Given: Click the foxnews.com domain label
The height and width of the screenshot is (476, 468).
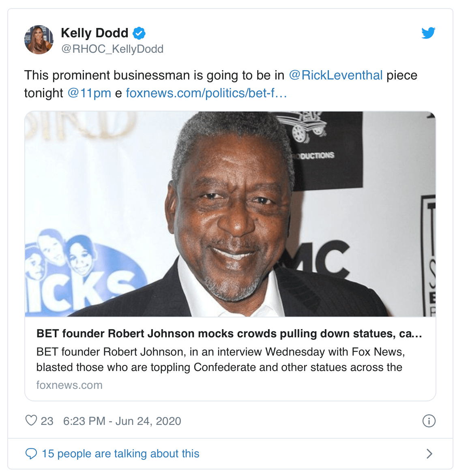Looking at the screenshot, I should point(69,385).
